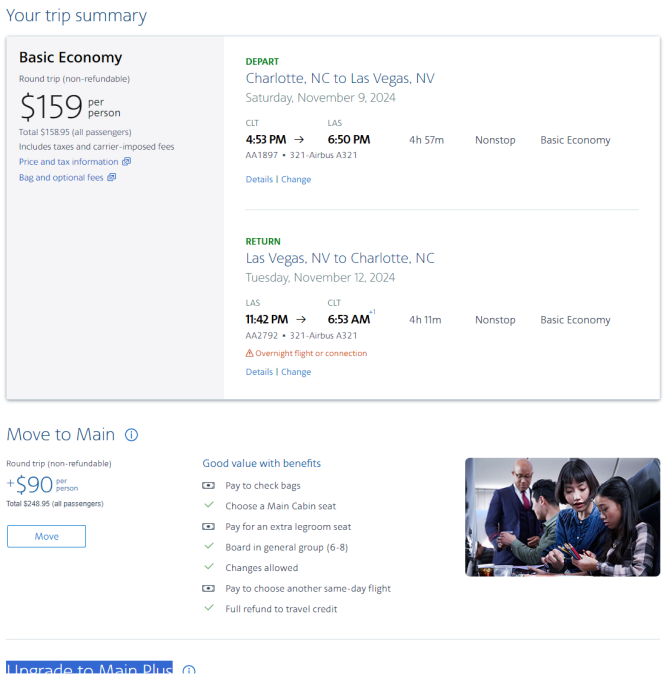Open the Price and tax information link
Viewport: 670px width, 674px height.
click(x=68, y=162)
